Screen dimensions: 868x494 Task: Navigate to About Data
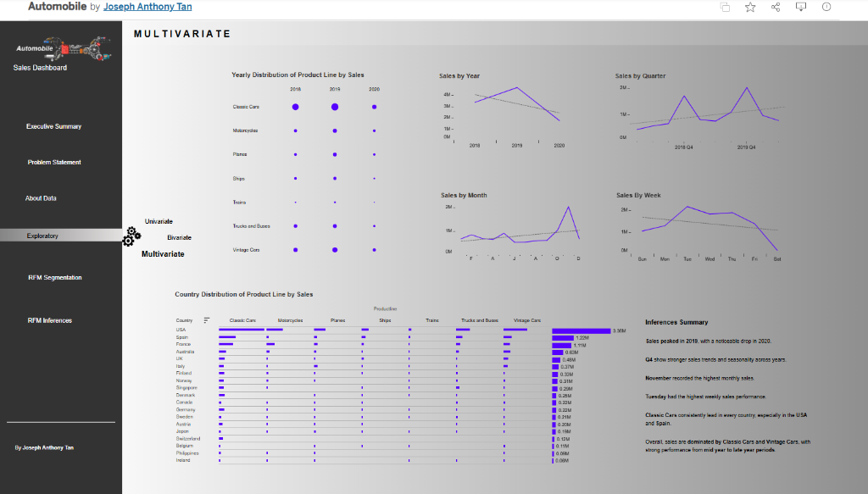pos(41,198)
